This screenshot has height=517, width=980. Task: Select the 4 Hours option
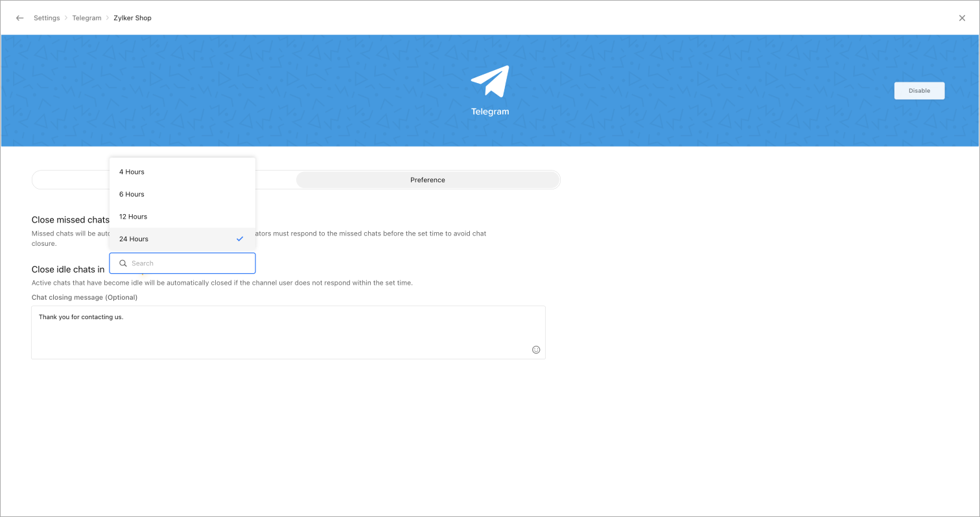(x=182, y=172)
